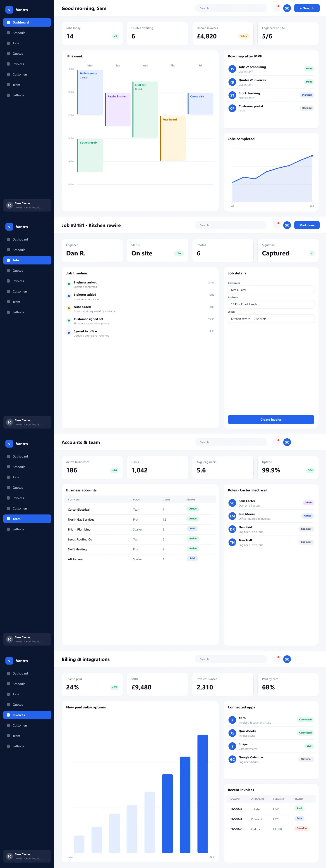Click the QuickBooks Q icon in Connected apps
326x868 pixels.
pos(232,733)
